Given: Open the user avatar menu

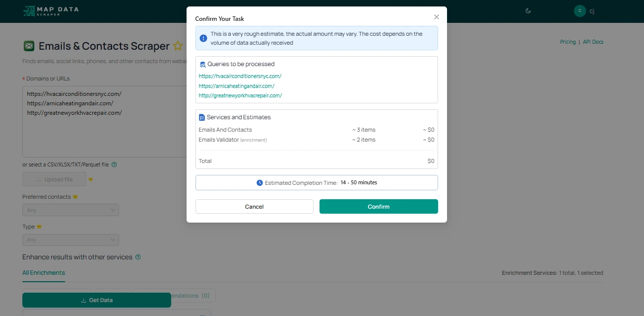Looking at the screenshot, I should pos(580,11).
